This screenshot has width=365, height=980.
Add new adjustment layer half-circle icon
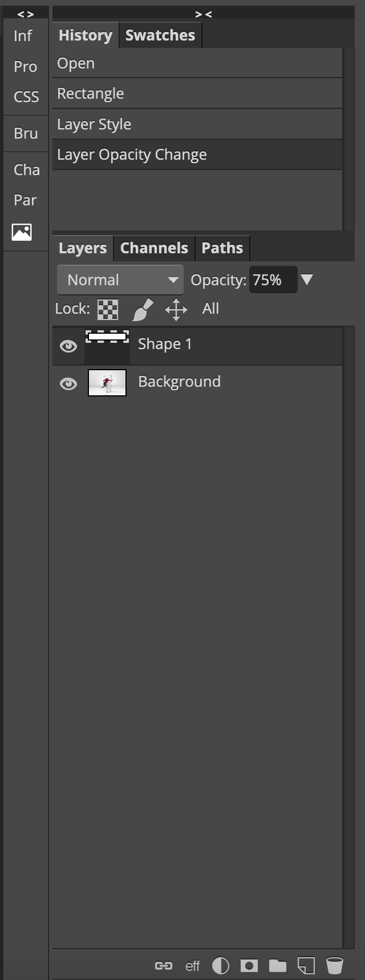pyautogui.click(x=221, y=965)
